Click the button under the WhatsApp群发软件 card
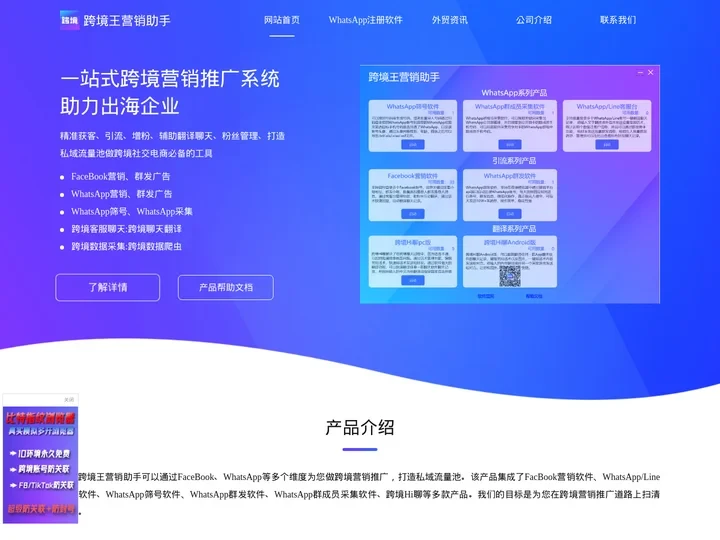The image size is (720, 540). point(510,214)
